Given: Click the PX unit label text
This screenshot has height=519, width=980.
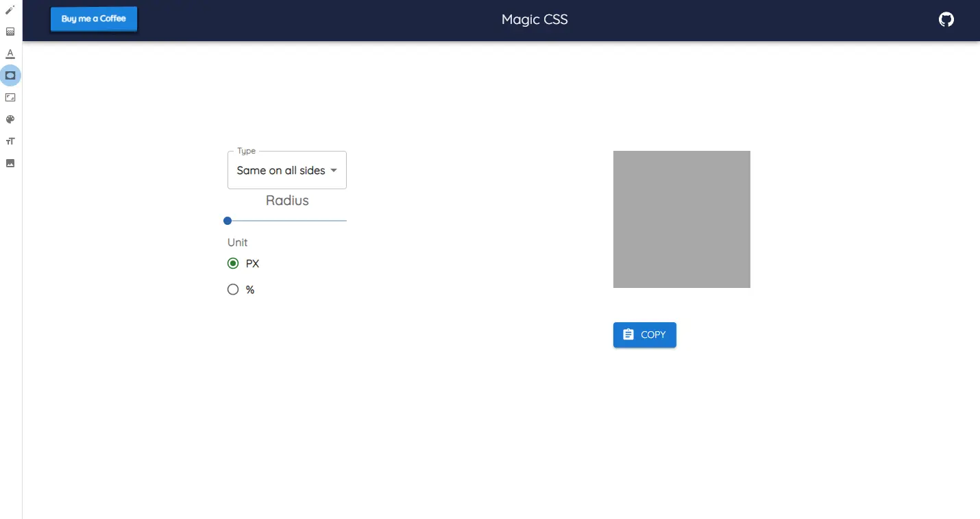Looking at the screenshot, I should coord(252,264).
